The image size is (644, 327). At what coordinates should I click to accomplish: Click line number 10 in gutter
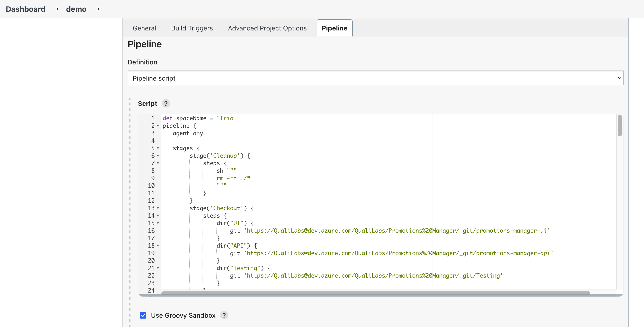pyautogui.click(x=151, y=186)
